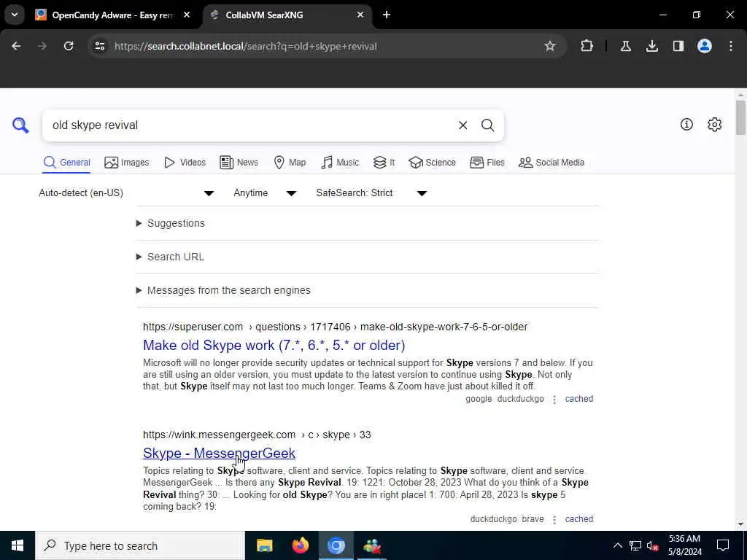The height and width of the screenshot is (560, 747).
Task: Open the About info icon
Action: (686, 125)
